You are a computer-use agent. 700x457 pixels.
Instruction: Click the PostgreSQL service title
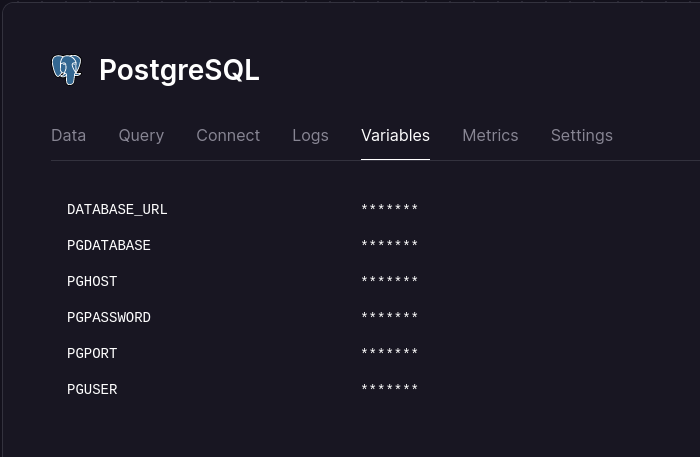coord(179,70)
